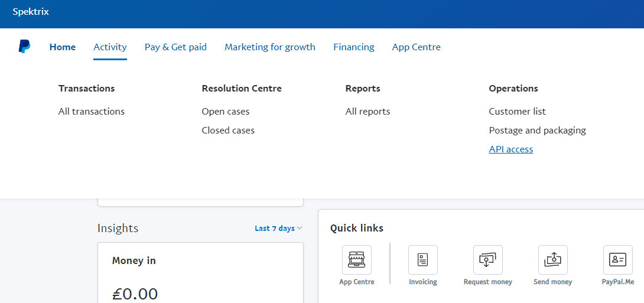
Task: Open Marketing for growth menu
Action: 270,47
